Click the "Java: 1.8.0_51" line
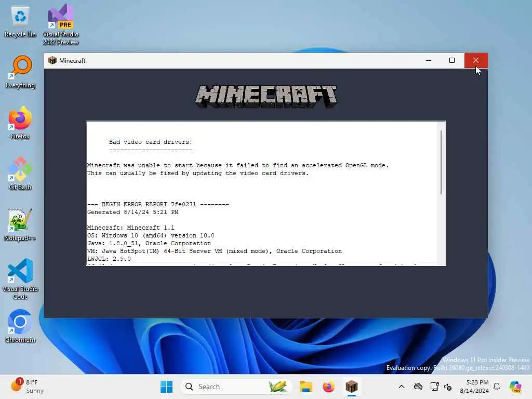 point(149,243)
